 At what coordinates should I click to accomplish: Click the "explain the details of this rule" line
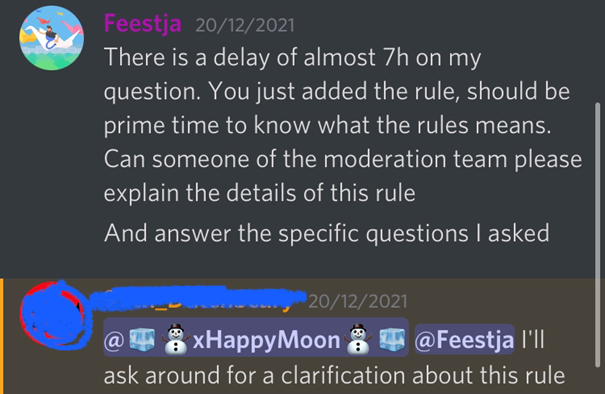[260, 193]
